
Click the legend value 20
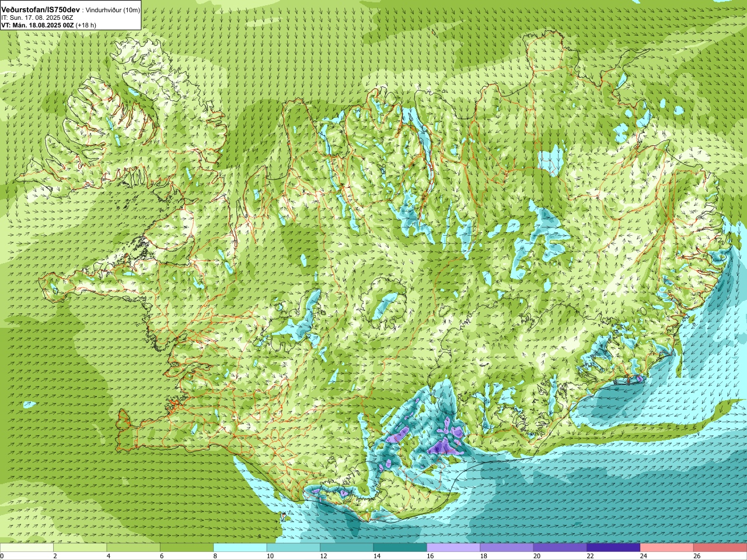click(537, 556)
